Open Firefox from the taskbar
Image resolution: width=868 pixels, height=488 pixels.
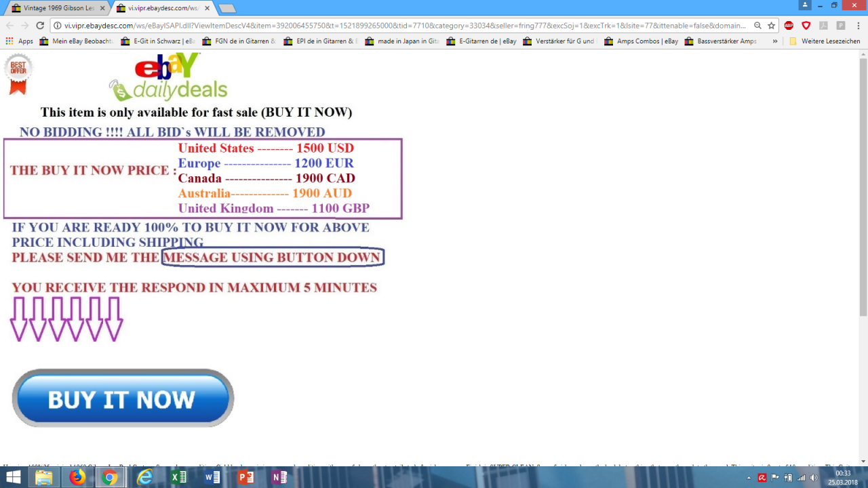pyautogui.click(x=77, y=477)
